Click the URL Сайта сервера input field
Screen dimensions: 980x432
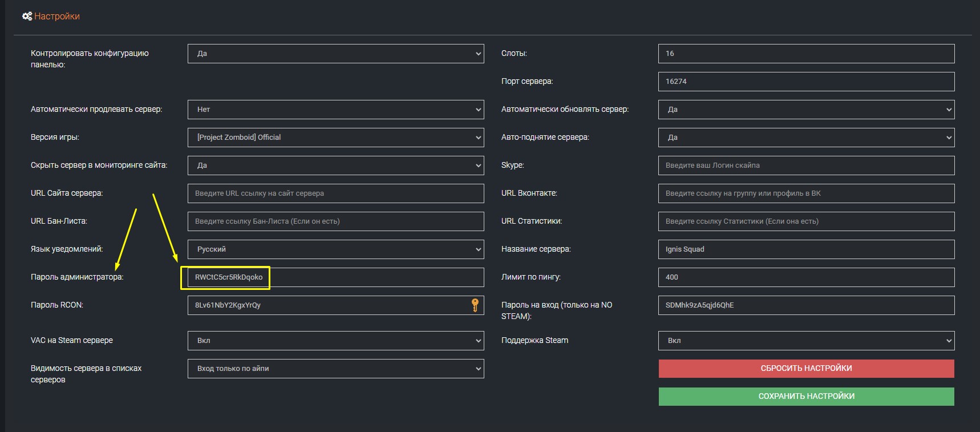pos(335,193)
